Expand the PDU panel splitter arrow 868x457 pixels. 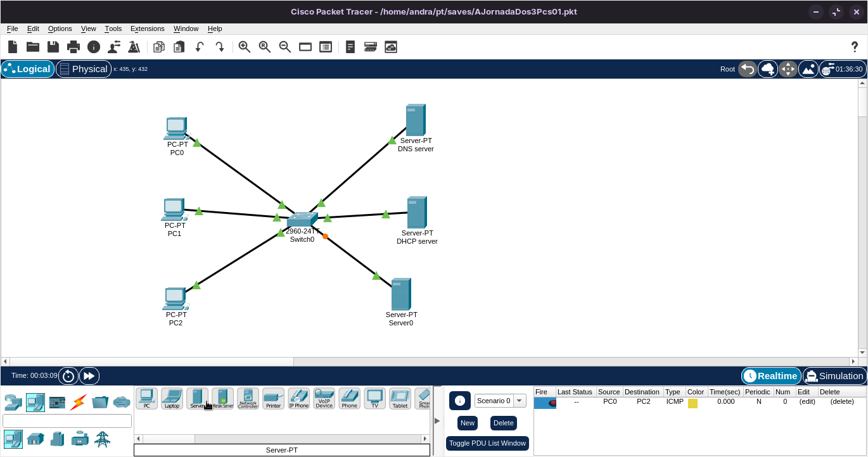pyautogui.click(x=437, y=421)
